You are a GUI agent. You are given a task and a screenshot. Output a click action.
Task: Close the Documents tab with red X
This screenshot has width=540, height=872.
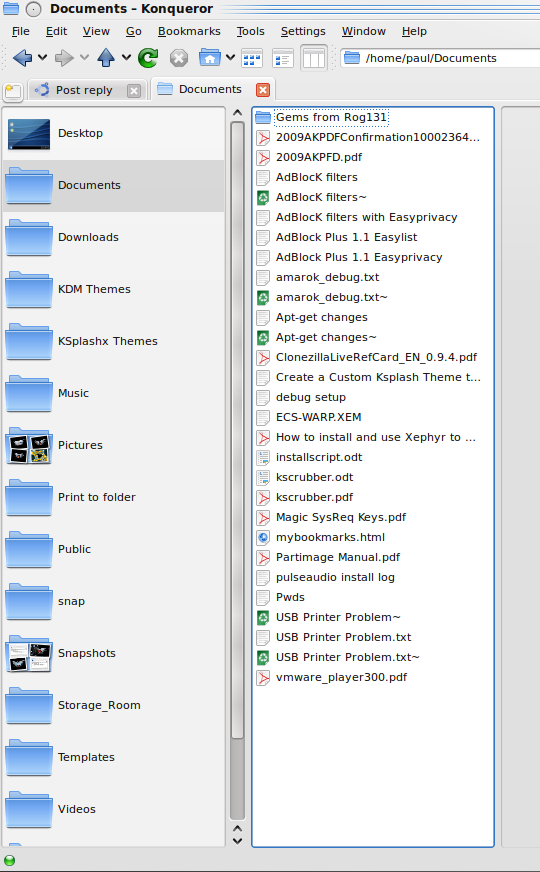(x=262, y=90)
